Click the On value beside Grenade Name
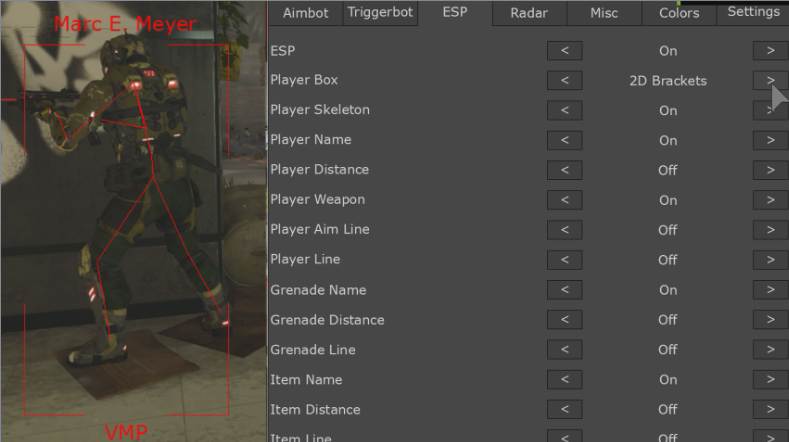789x442 pixels. 668,290
